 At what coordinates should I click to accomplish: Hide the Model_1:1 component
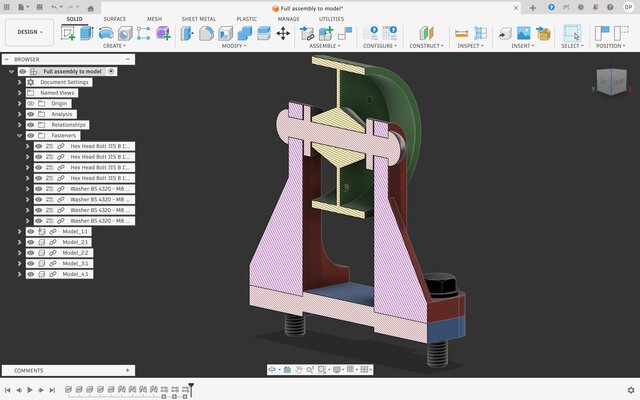(x=30, y=232)
